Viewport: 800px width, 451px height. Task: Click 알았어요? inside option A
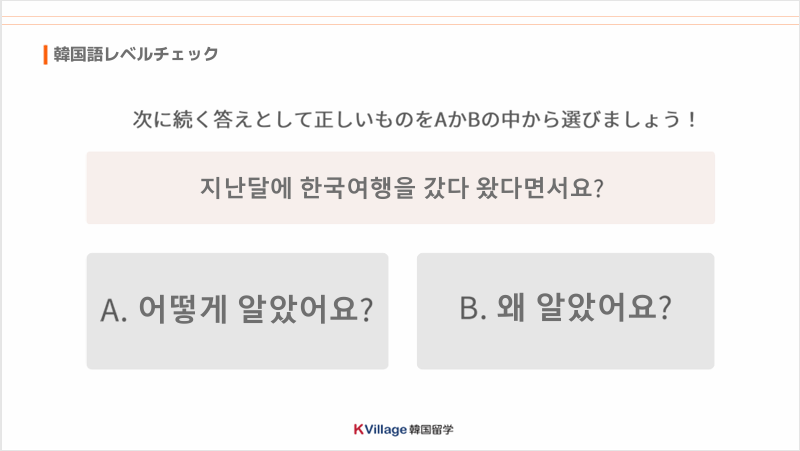(304, 311)
